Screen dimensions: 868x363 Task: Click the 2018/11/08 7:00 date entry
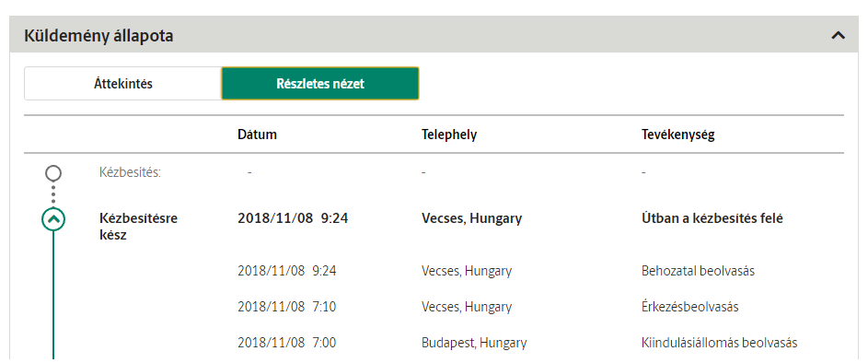point(287,343)
